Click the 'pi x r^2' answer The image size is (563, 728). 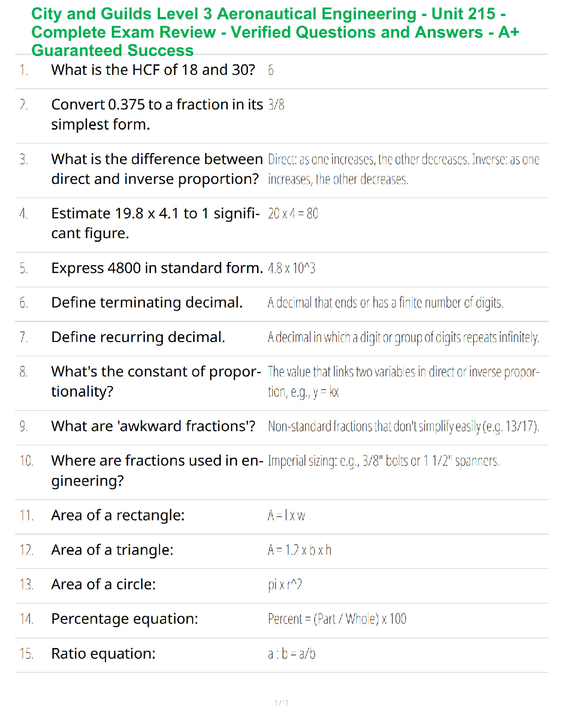click(x=285, y=585)
